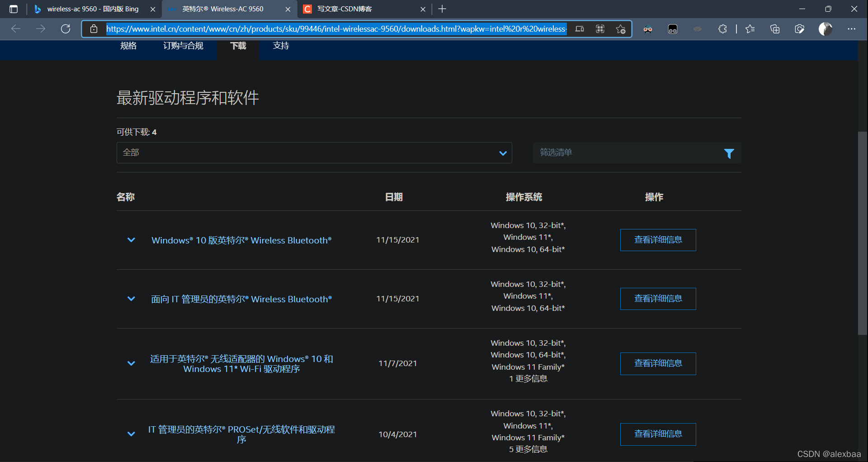The image size is (868, 462).
Task: Open the Extensions puzzle icon
Action: click(722, 29)
